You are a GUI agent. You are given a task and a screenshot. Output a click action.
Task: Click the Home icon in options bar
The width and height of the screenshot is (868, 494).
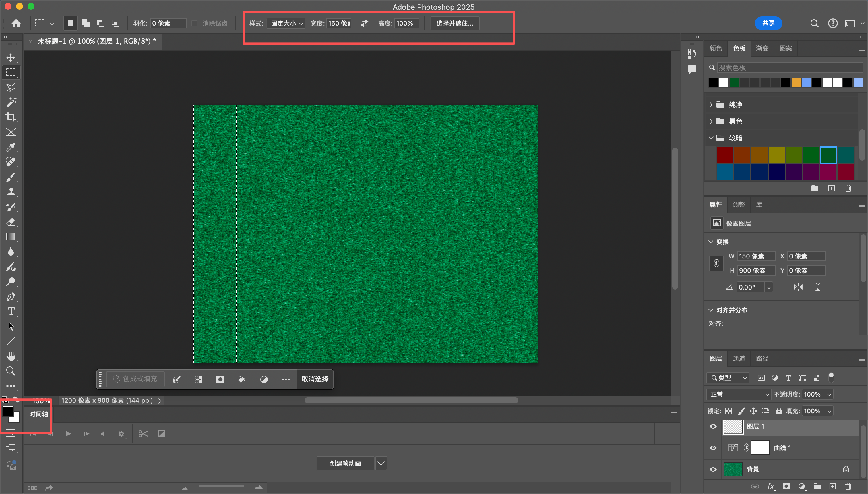(16, 23)
